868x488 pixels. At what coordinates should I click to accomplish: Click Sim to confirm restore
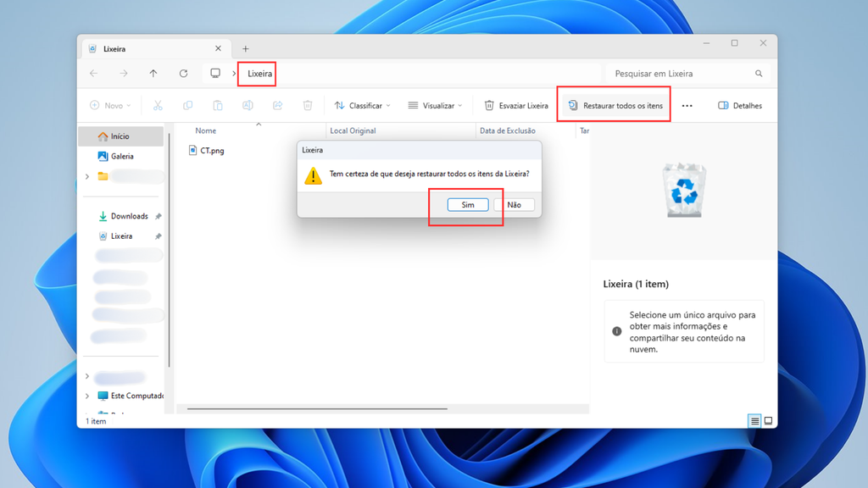(x=468, y=205)
